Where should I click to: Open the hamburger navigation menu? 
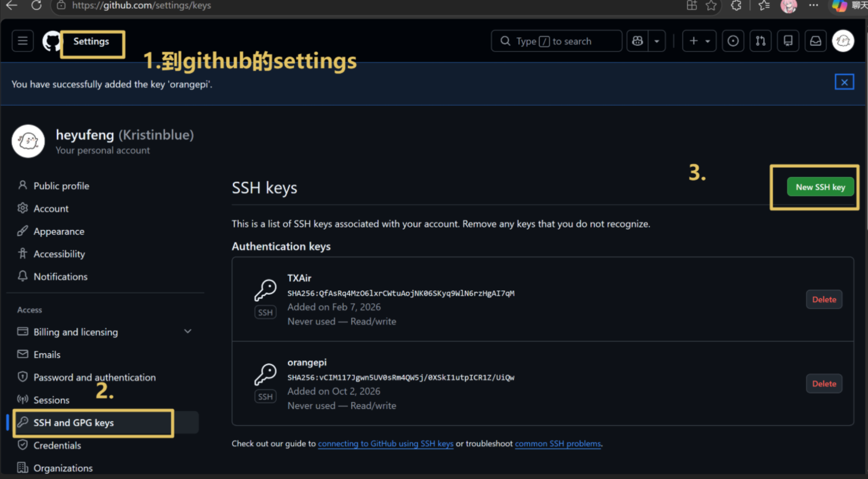23,41
